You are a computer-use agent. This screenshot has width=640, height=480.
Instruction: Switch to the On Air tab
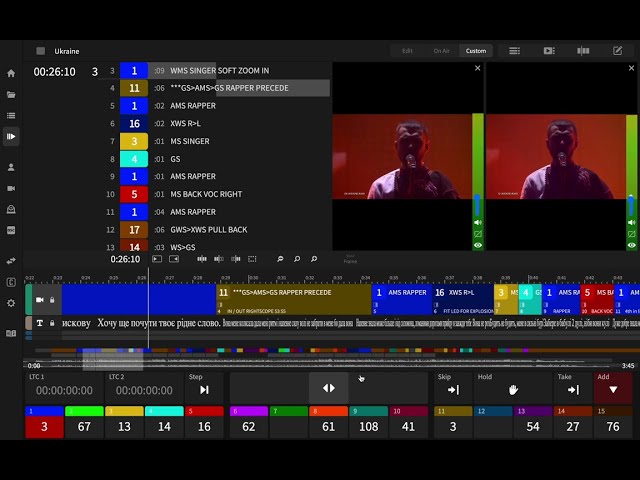pyautogui.click(x=441, y=51)
